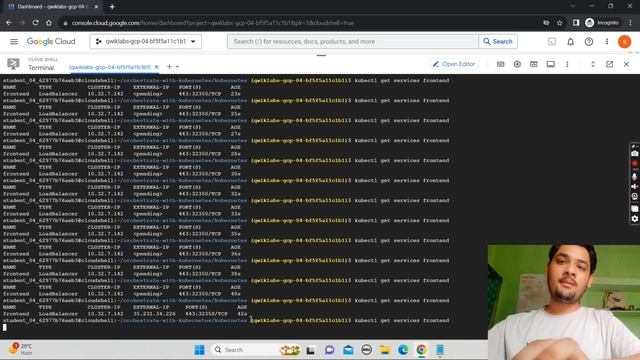The image size is (640, 360).
Task: Click the blue Search button
Action: coord(498,42)
